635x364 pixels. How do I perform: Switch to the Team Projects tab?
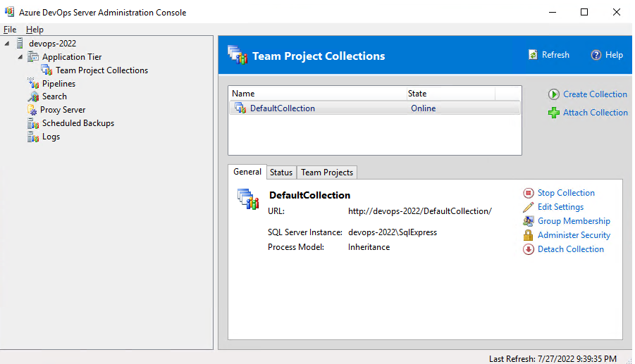pyautogui.click(x=327, y=172)
